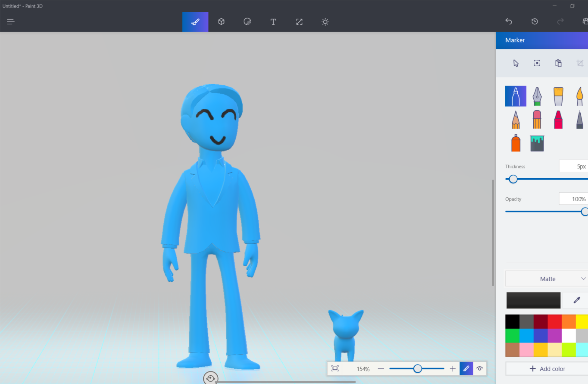The image size is (588, 384).
Task: Select the Spray can tool
Action: 516,143
